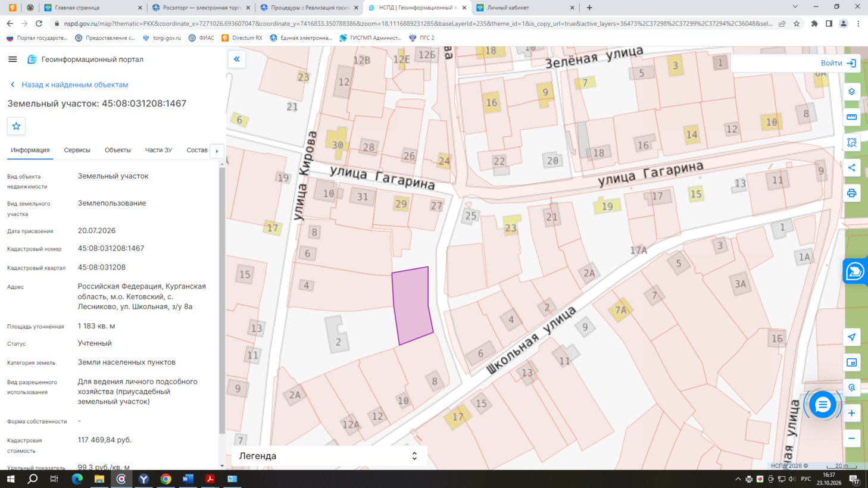Open the Состав tab
868x488 pixels.
[x=197, y=150]
